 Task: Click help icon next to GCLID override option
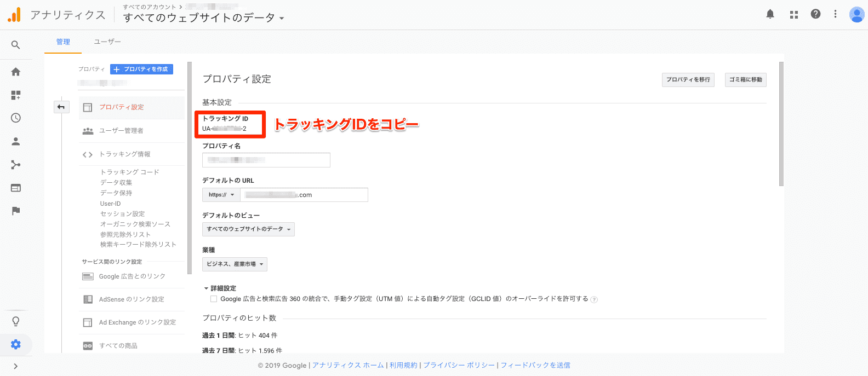[x=594, y=299]
